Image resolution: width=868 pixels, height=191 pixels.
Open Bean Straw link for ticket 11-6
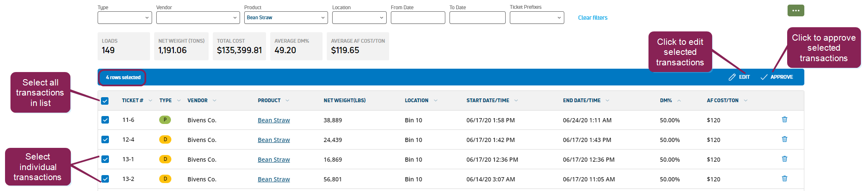(x=274, y=120)
